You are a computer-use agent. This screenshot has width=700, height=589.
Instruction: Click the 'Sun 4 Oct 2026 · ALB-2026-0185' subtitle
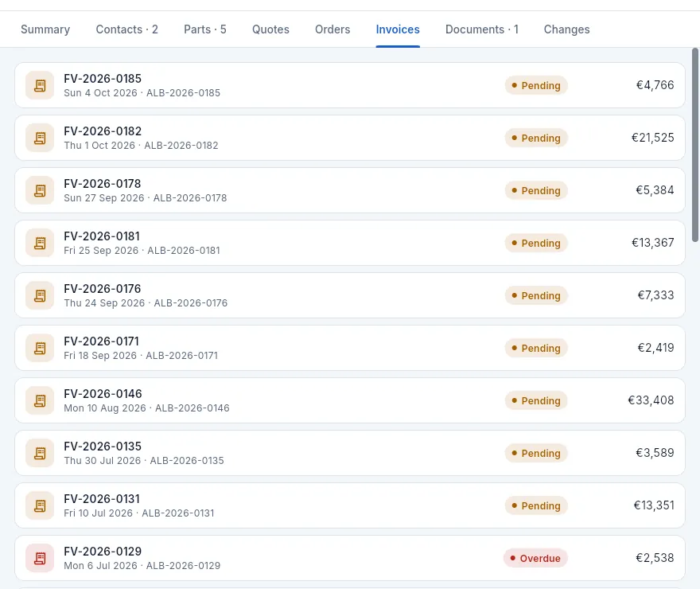pyautogui.click(x=142, y=93)
